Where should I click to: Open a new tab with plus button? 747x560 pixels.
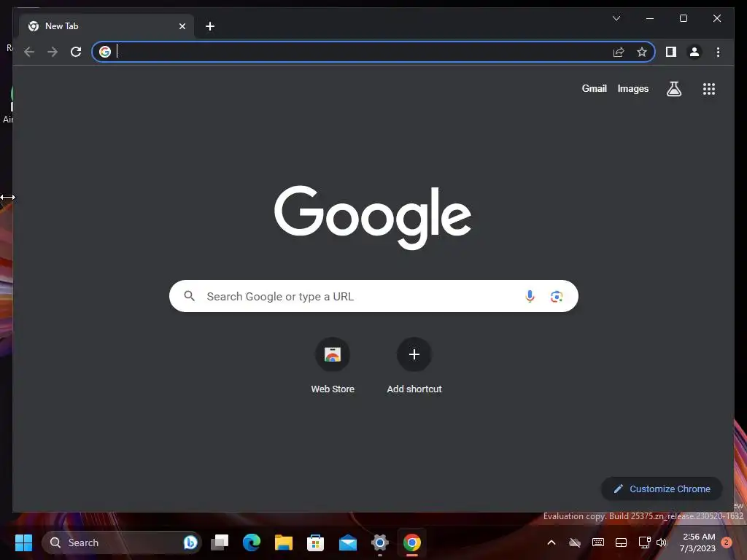[x=209, y=26]
